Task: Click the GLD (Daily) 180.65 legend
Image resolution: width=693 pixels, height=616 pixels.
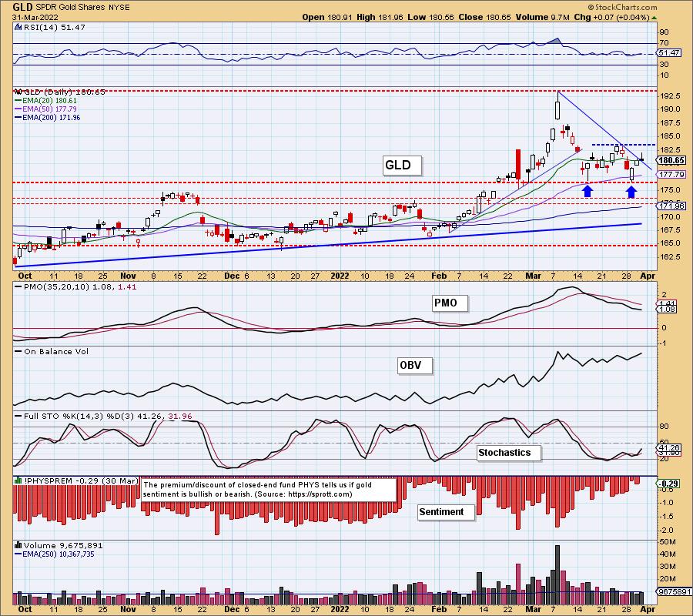Action: [64, 92]
